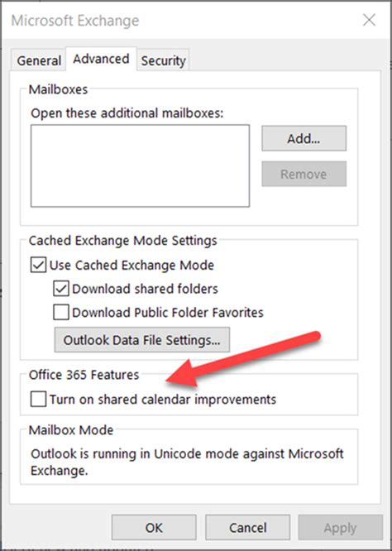
Task: Enable Turn on shared calendar improvements checkbox
Action: click(x=38, y=400)
